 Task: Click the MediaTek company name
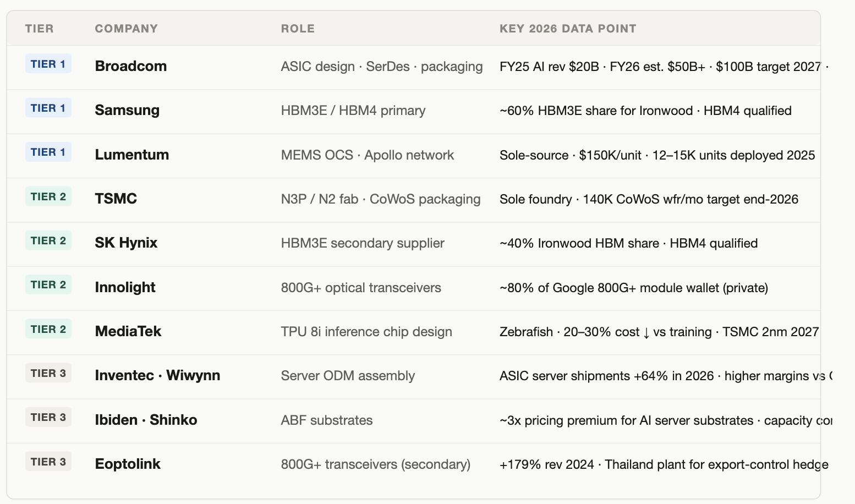(128, 331)
